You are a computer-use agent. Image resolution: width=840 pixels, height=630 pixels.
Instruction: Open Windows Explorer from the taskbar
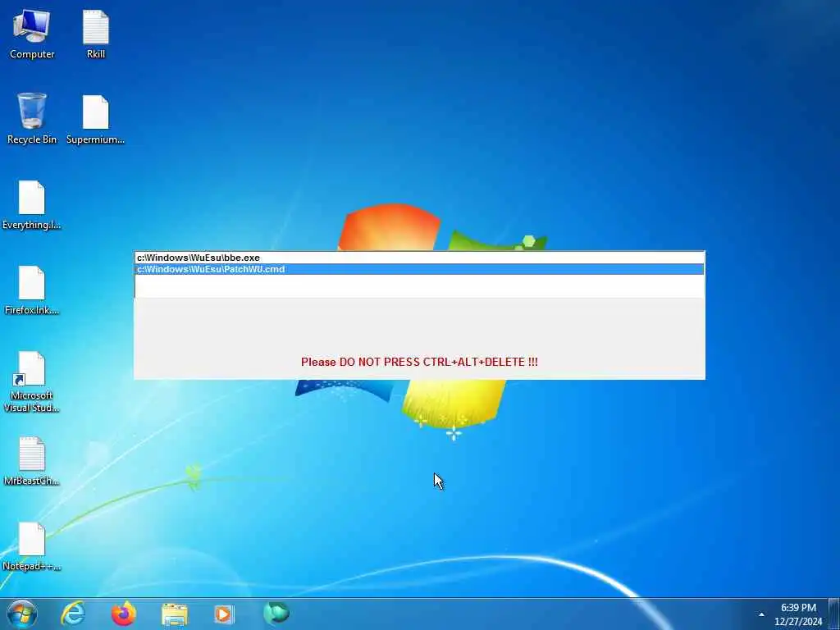coord(175,614)
